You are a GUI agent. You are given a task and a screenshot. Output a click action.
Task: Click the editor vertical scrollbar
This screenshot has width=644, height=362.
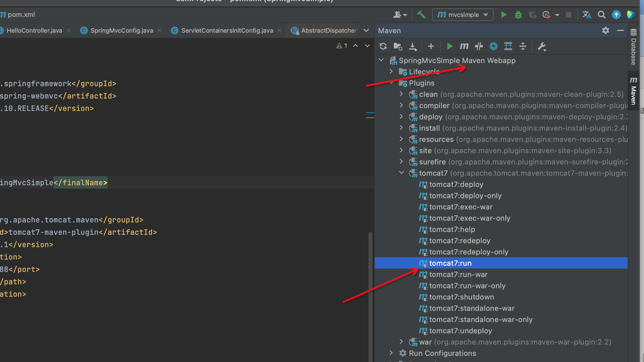pyautogui.click(x=370, y=297)
